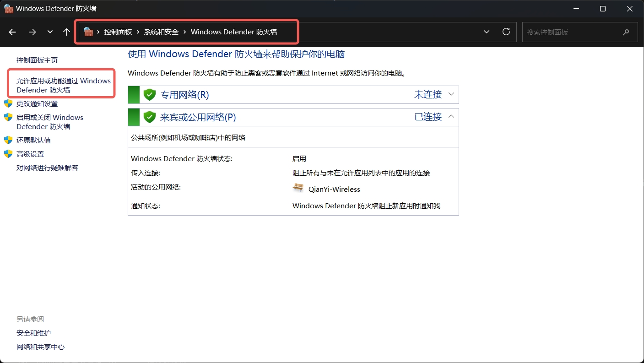Open recent locations dropdown arrow
The image size is (644, 363).
pyautogui.click(x=50, y=32)
